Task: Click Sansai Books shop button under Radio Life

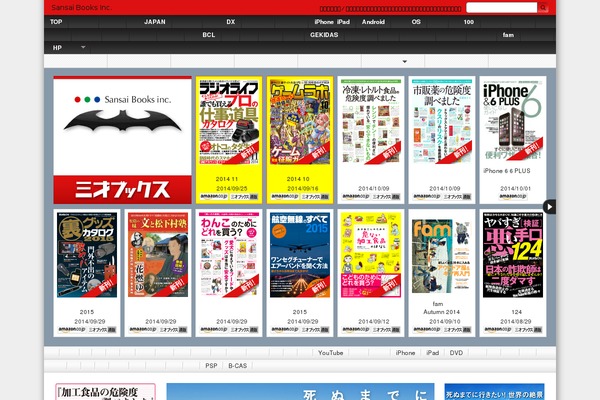Action: [244, 197]
